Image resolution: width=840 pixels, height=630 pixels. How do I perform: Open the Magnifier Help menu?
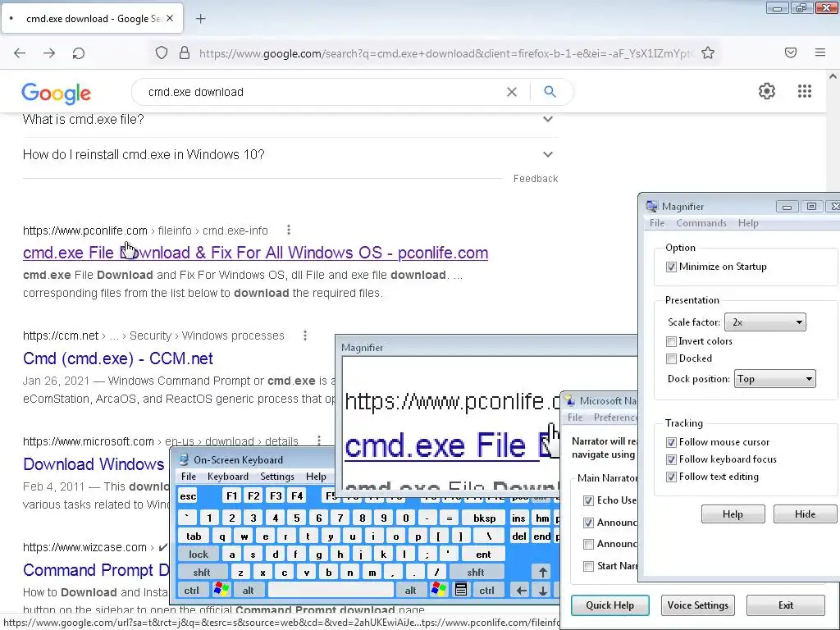[748, 223]
